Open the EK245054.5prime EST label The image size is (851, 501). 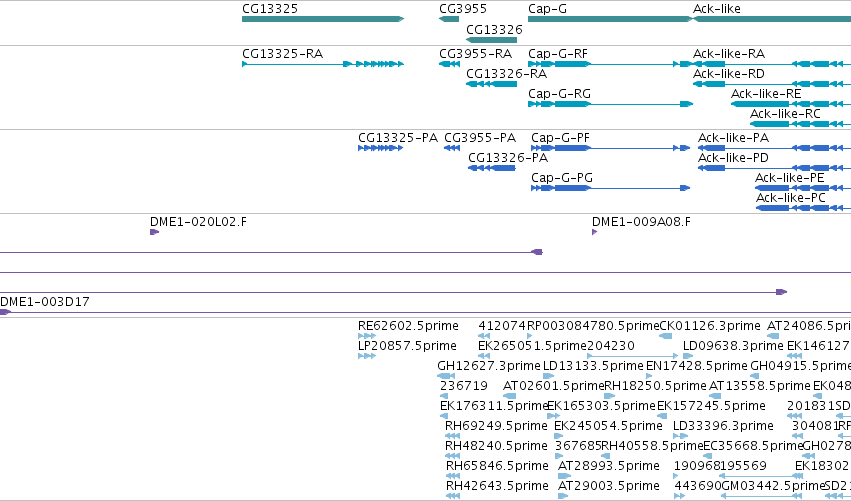point(608,426)
